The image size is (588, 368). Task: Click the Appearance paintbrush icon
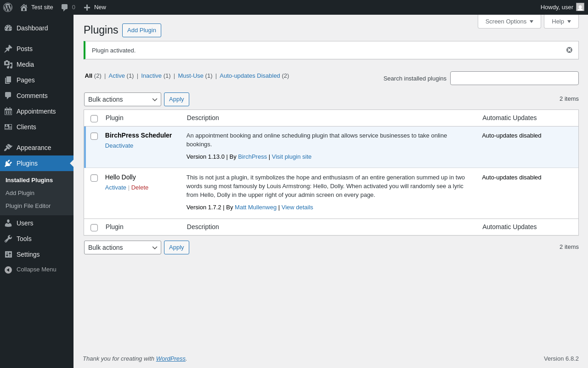8,148
